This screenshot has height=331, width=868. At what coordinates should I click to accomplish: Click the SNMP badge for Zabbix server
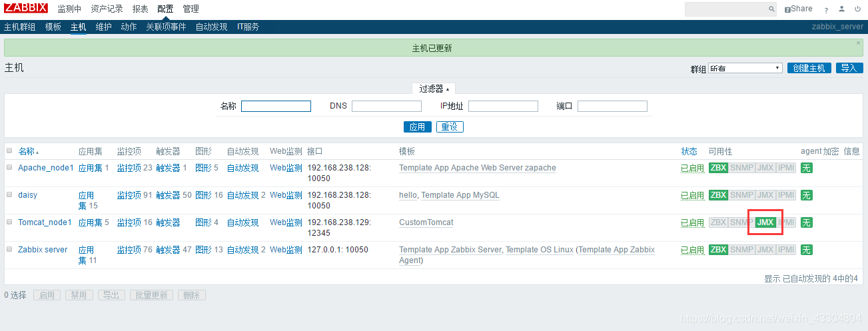741,250
